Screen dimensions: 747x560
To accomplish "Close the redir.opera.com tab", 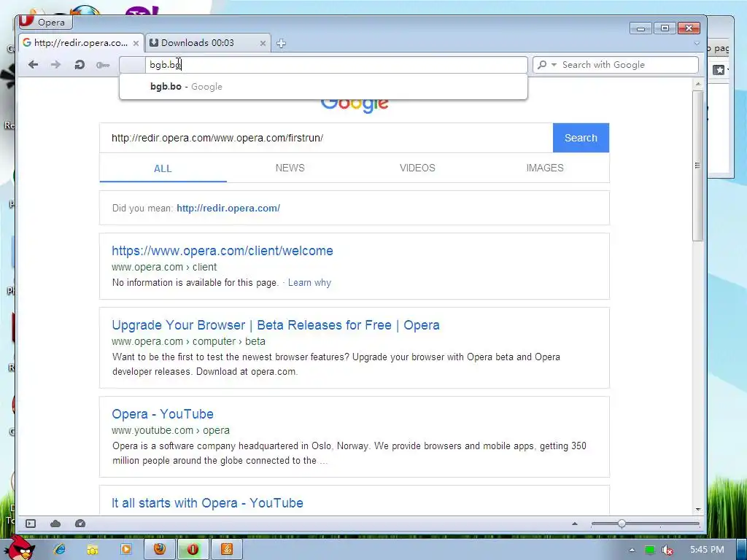I will point(136,43).
